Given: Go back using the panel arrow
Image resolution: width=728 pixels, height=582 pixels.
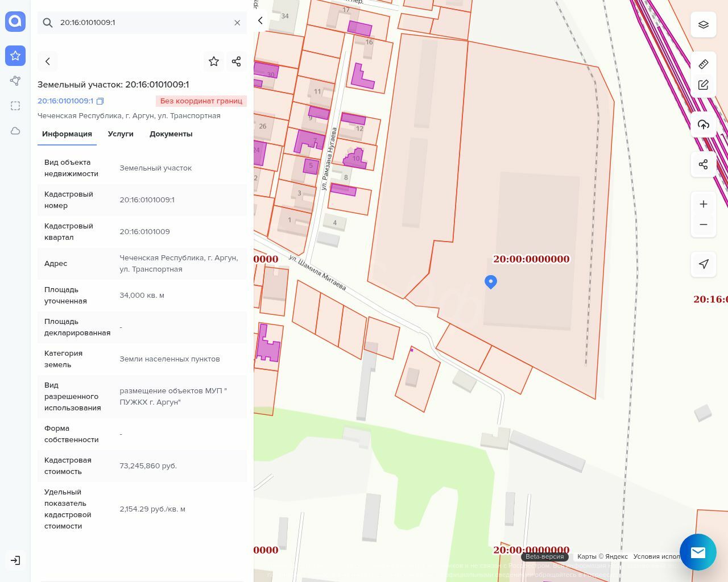Looking at the screenshot, I should point(48,61).
